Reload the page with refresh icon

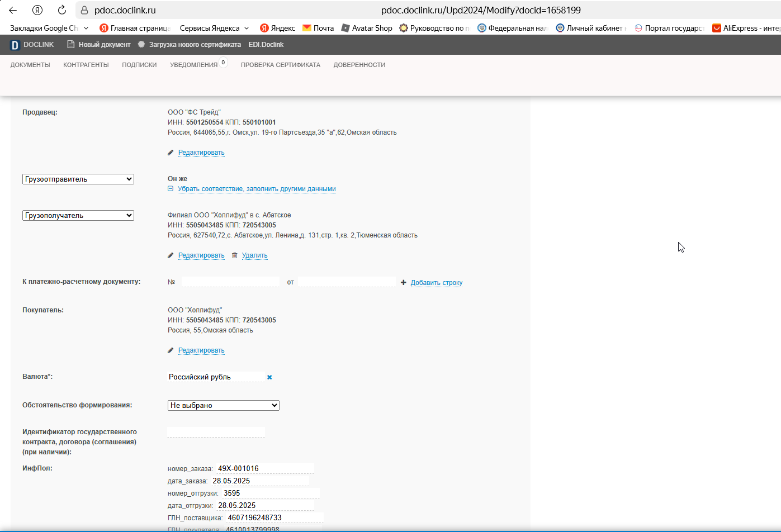click(62, 10)
